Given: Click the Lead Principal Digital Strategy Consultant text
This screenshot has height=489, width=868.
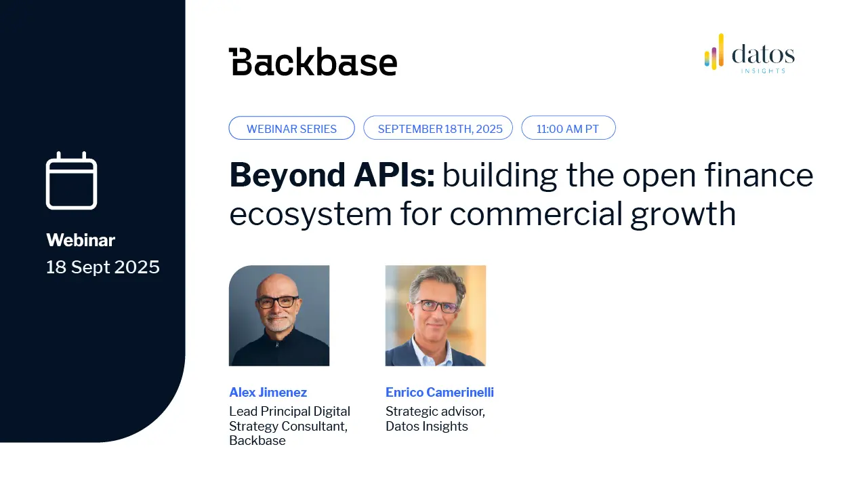Looking at the screenshot, I should click(x=290, y=426).
